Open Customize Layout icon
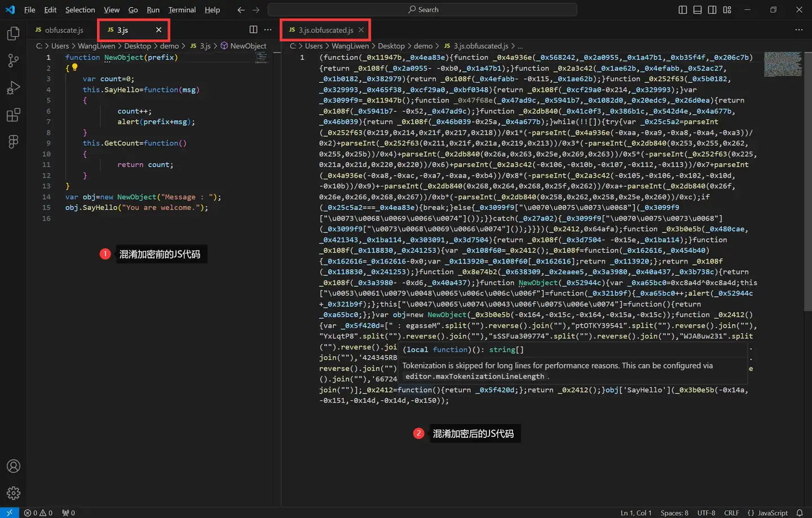This screenshot has width=812, height=518. click(727, 10)
